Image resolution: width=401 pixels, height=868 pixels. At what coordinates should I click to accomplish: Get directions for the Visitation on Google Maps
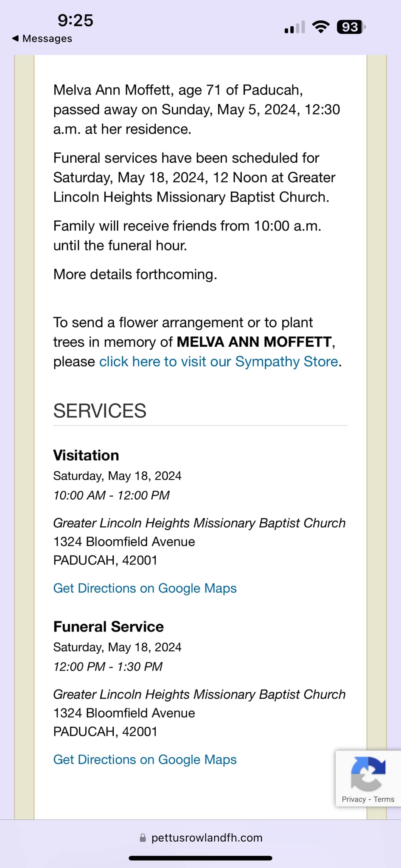145,588
